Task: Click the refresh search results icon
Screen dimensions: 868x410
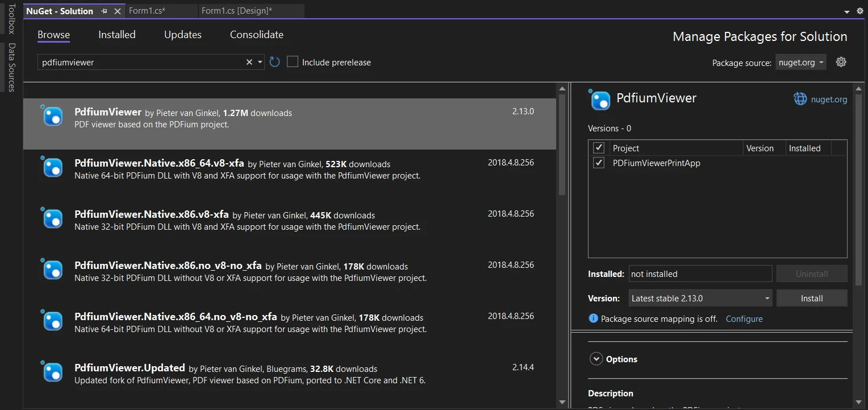Action: (275, 62)
